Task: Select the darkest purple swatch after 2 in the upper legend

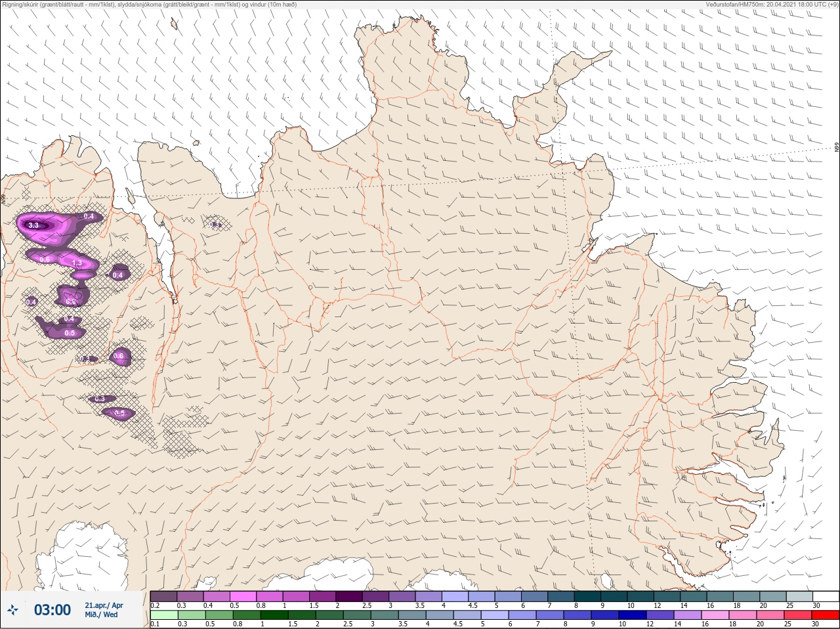Action: 350,596
